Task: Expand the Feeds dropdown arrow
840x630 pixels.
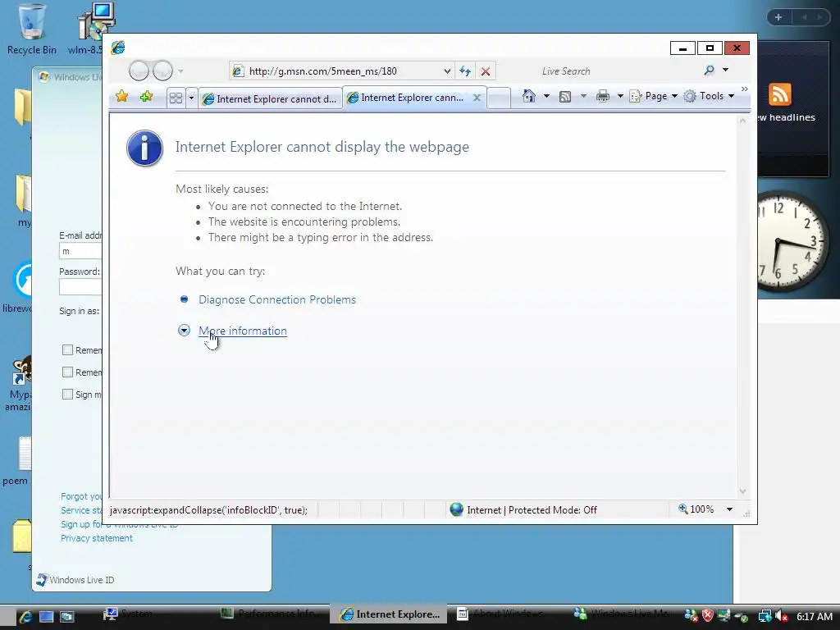Action: tap(583, 97)
